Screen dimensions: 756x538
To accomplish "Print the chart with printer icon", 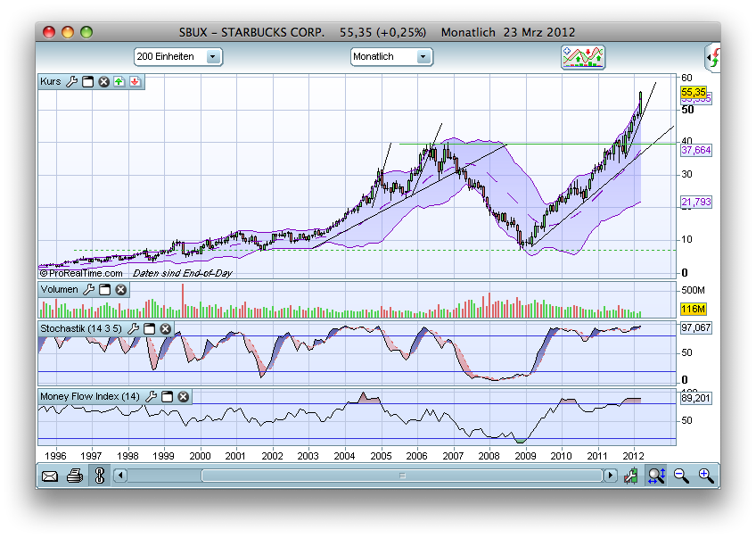I will click(x=75, y=476).
